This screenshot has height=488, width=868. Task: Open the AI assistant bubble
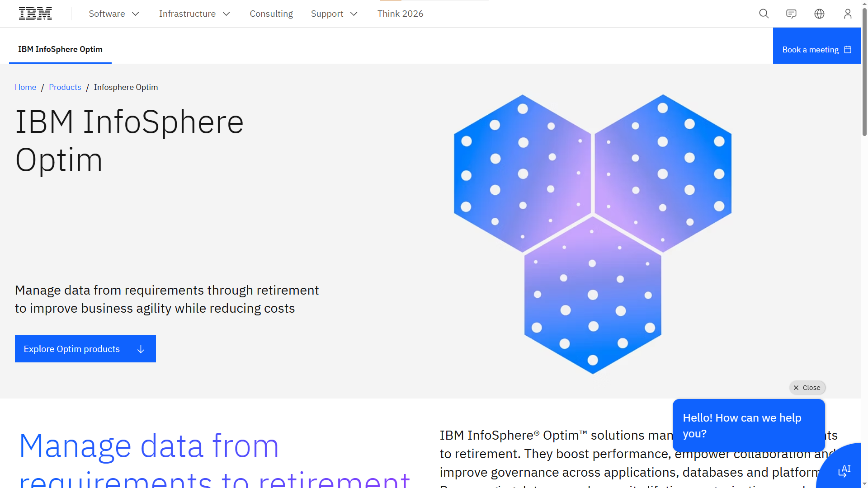[844, 471]
